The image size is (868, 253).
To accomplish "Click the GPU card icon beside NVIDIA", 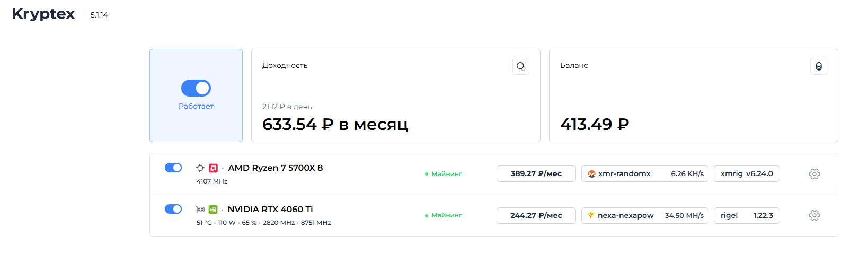I will [x=200, y=210].
